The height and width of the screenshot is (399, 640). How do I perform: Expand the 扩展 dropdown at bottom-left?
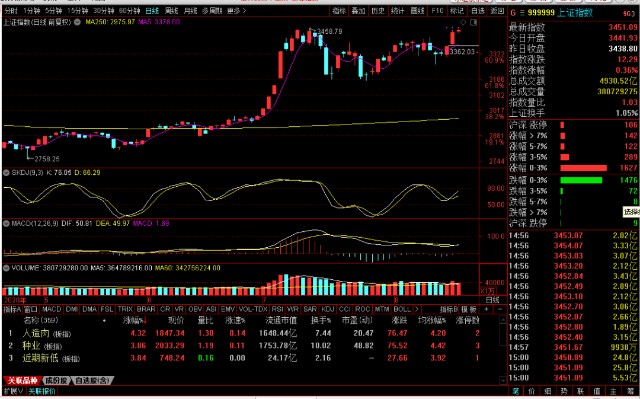[13, 391]
